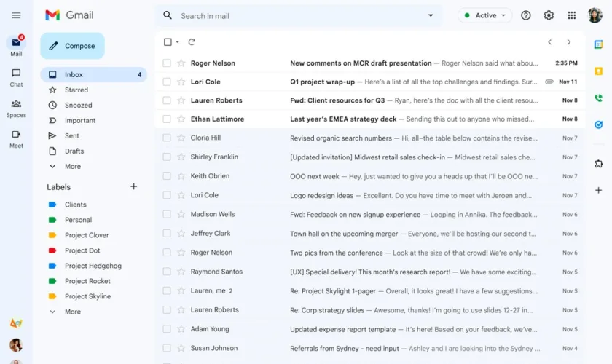The width and height of the screenshot is (612, 364).
Task: Tick the checkbox for Ethan Lattimore's email
Action: (167, 119)
